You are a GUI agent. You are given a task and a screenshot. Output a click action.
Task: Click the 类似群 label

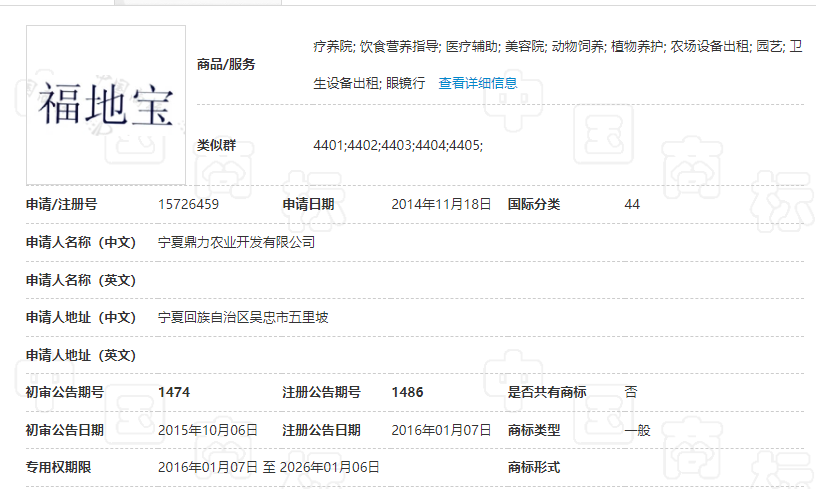pyautogui.click(x=216, y=146)
